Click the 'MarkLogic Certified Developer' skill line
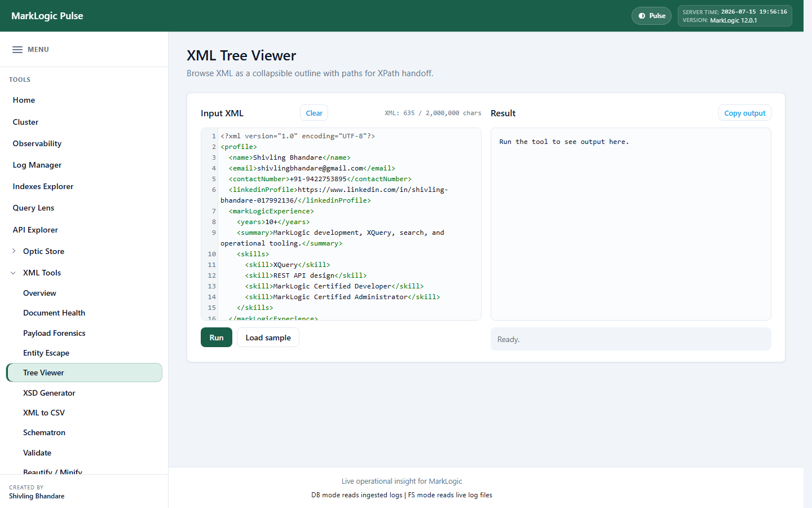Image resolution: width=812 pixels, height=508 pixels. click(x=334, y=286)
